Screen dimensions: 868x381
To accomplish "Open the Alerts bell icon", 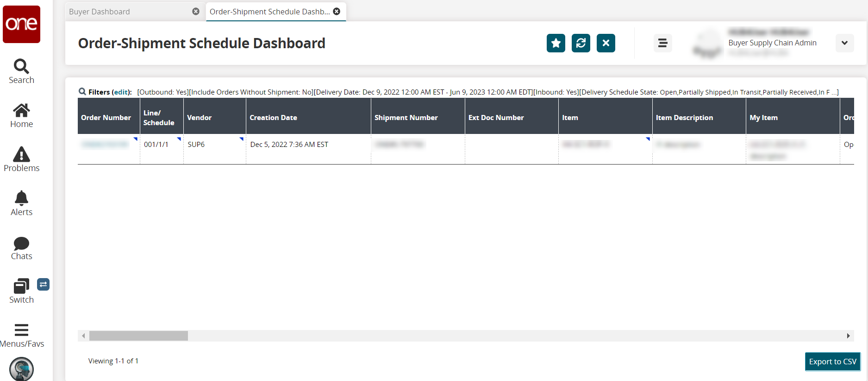I will pos(21,198).
